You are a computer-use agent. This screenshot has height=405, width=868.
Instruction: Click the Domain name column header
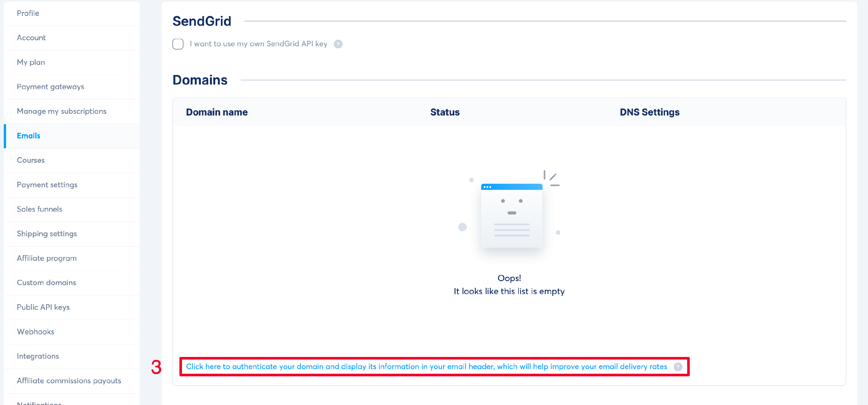click(217, 112)
